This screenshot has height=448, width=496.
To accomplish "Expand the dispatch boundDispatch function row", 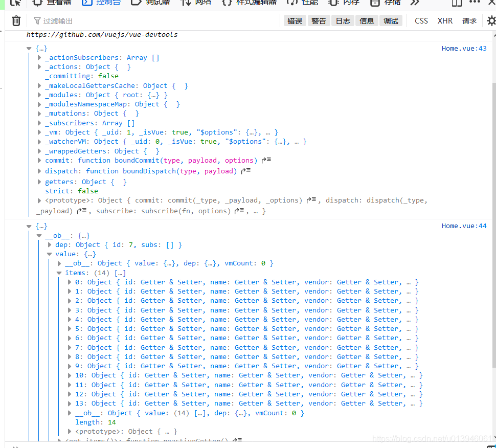I will [x=39, y=171].
